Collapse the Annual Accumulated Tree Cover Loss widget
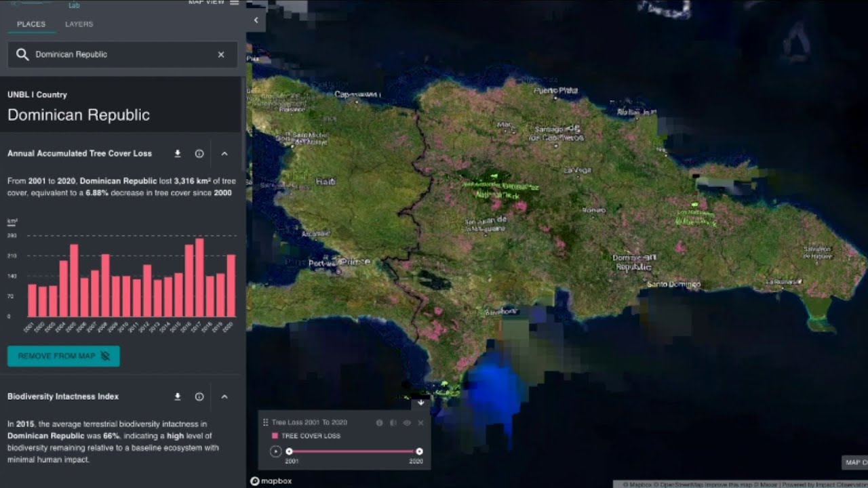868x488 pixels. [x=224, y=153]
